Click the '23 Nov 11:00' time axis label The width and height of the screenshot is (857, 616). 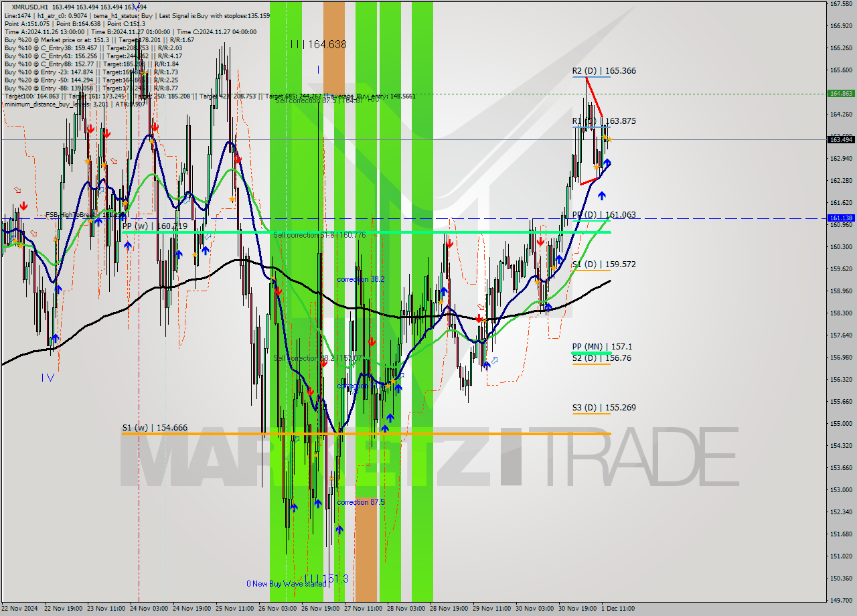[x=106, y=609]
